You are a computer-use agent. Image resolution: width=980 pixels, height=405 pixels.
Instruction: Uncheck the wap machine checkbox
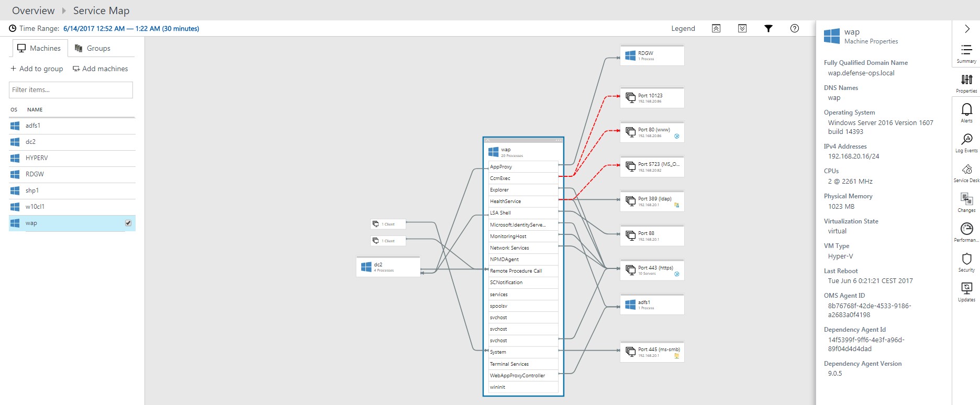pos(128,223)
